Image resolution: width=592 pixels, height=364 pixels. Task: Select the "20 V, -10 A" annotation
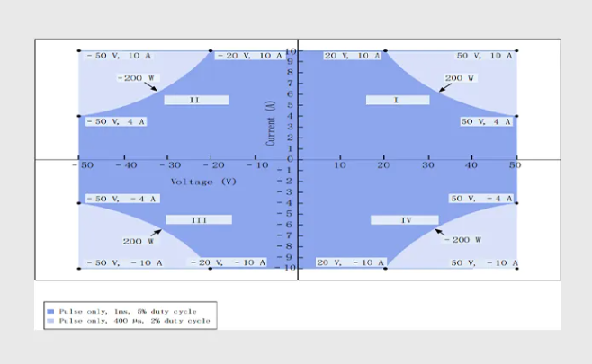344,262
